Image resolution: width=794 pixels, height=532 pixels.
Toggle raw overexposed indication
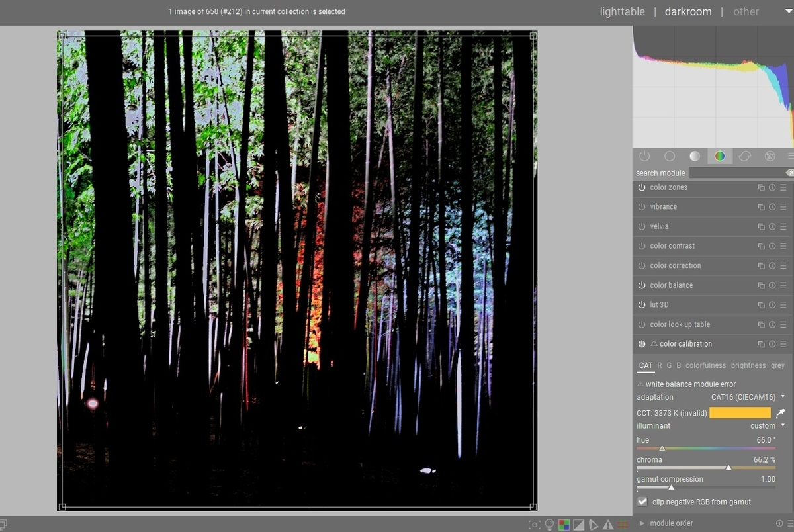tap(564, 525)
